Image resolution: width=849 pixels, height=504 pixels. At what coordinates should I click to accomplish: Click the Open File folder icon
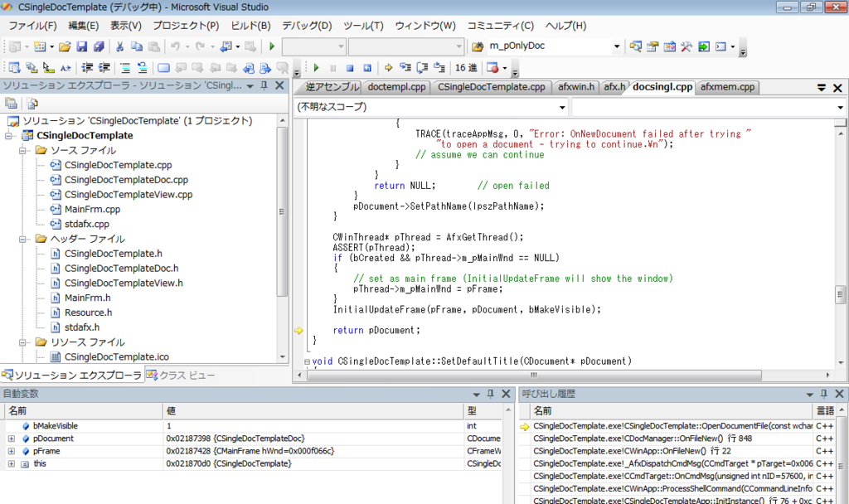pos(65,46)
